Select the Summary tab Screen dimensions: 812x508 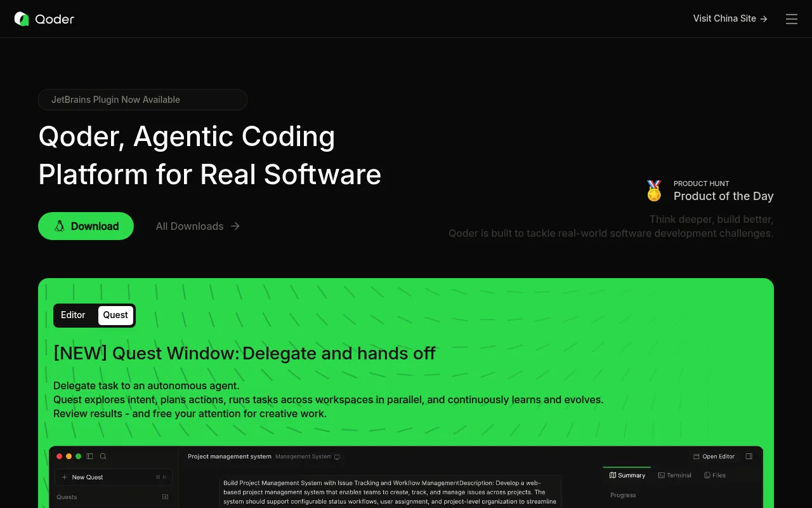pos(627,475)
